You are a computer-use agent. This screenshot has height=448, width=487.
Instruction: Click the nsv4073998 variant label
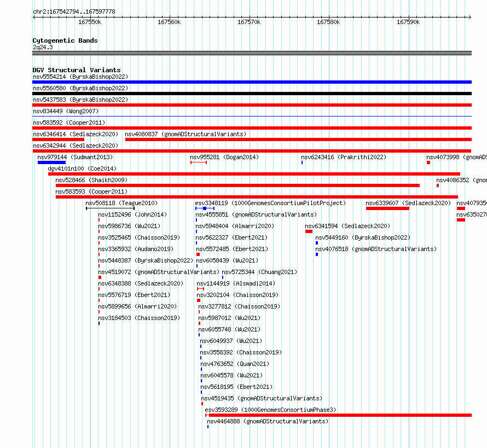[456, 157]
